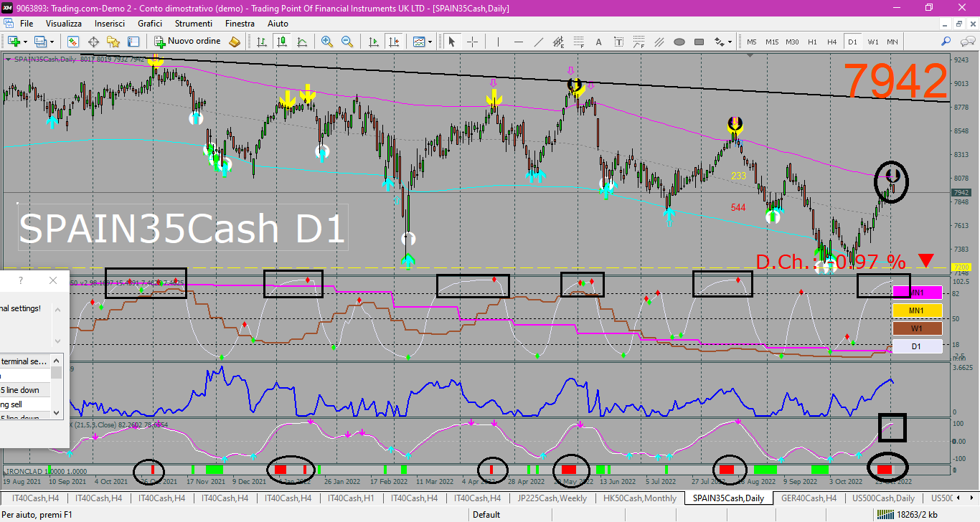Click the Default profile in status bar

tap(486, 514)
